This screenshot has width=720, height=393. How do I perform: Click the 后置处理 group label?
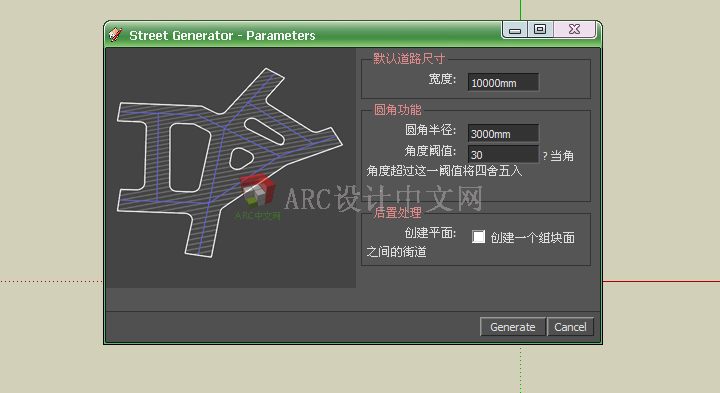(x=398, y=213)
